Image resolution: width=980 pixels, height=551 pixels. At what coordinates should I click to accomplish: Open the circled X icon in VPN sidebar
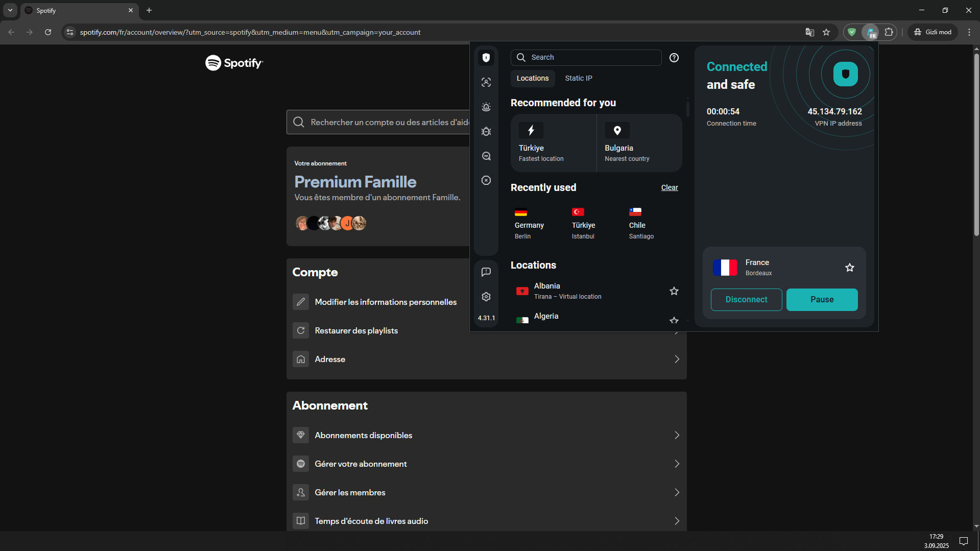point(486,180)
